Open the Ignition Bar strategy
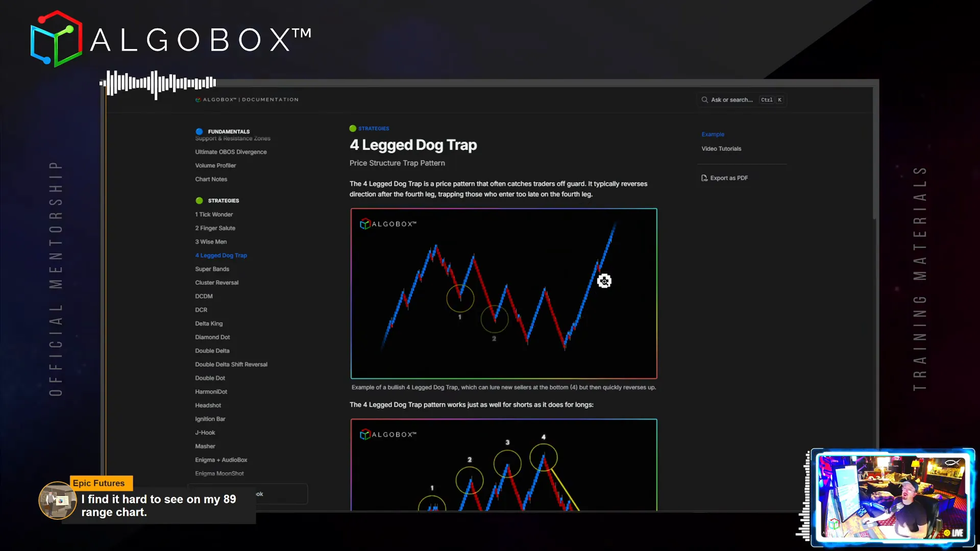Screen dimensions: 980x551 [210, 419]
